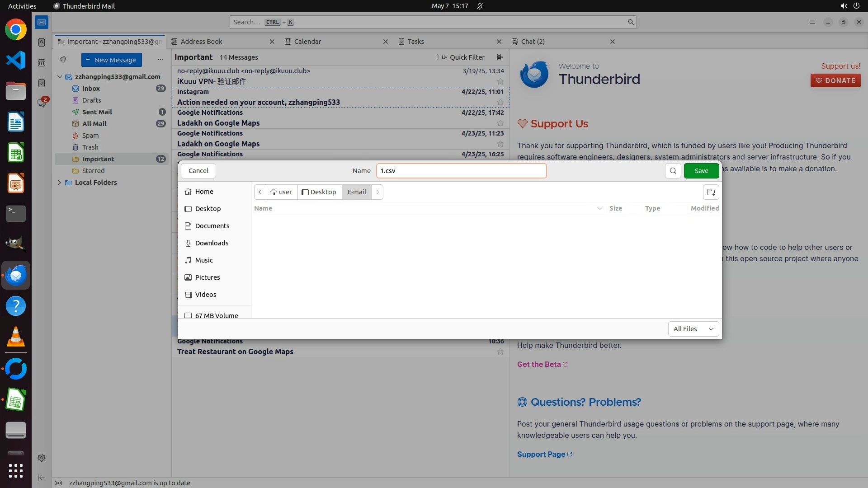This screenshot has width=868, height=488.
Task: Click the message list display options icon
Action: pyautogui.click(x=500, y=57)
